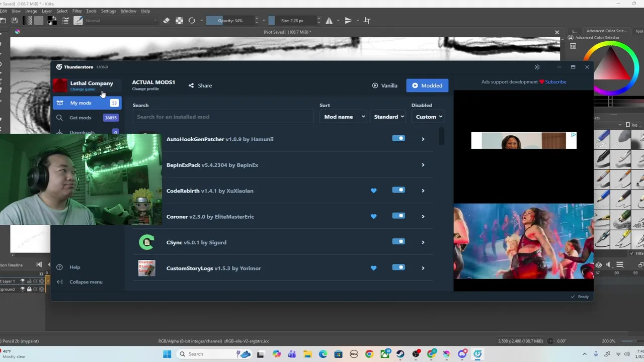Open Krita's brush preset chooser icon

78,21
